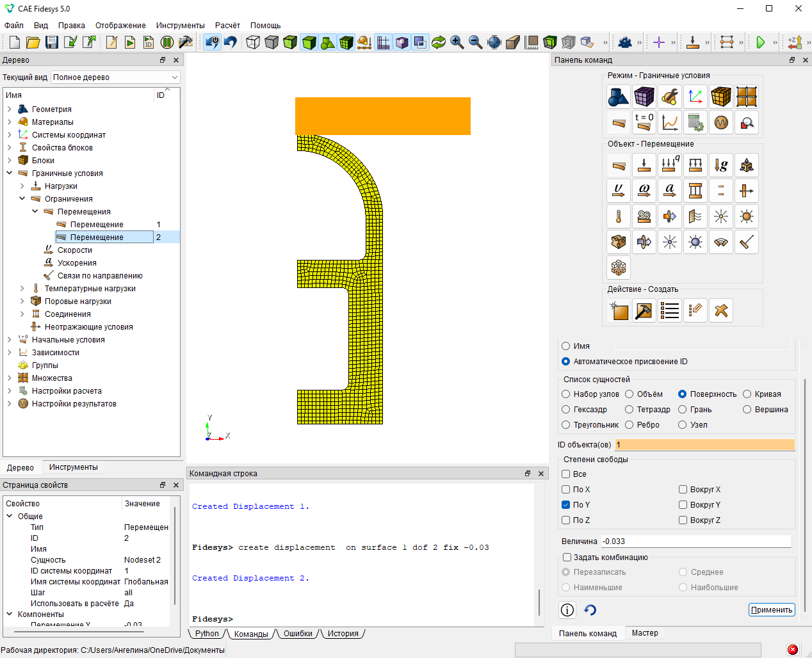The height and width of the screenshot is (658, 812).
Task: Start calculation with the green play icon
Action: (x=760, y=42)
